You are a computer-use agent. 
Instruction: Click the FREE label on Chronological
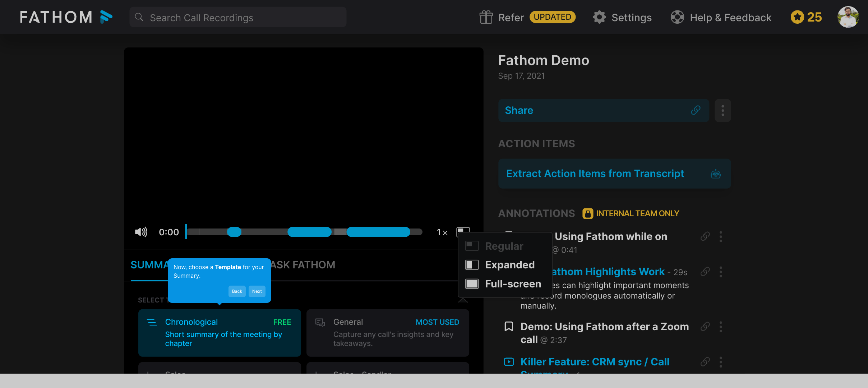click(282, 322)
